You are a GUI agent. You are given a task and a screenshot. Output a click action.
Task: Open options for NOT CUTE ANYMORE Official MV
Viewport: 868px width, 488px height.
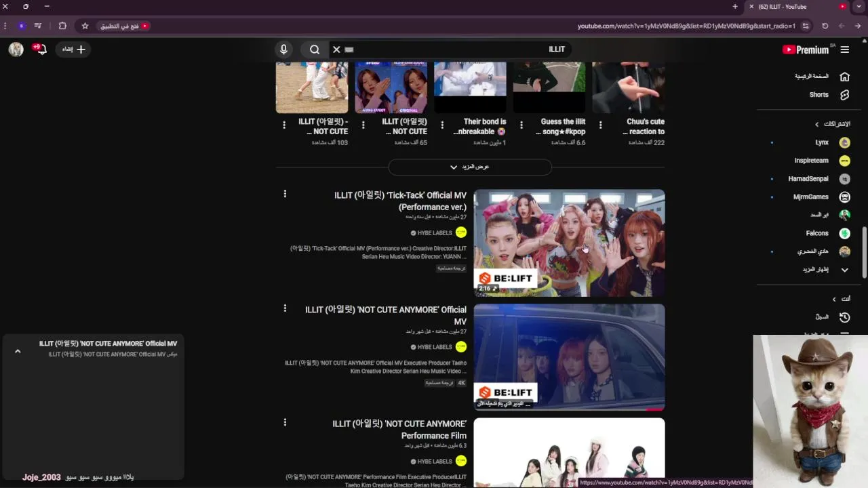(285, 308)
